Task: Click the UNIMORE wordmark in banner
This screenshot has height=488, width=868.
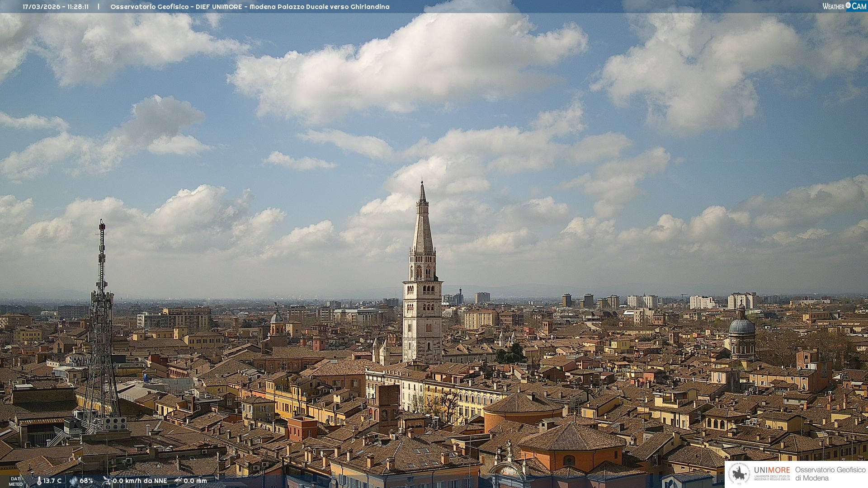Action: point(772,470)
